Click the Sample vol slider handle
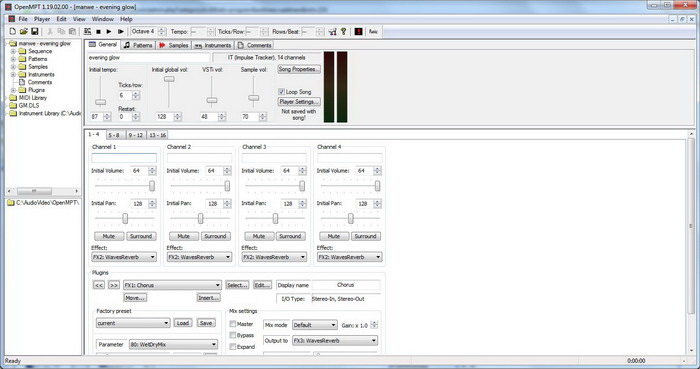Image resolution: width=700 pixels, height=369 pixels. tap(254, 98)
